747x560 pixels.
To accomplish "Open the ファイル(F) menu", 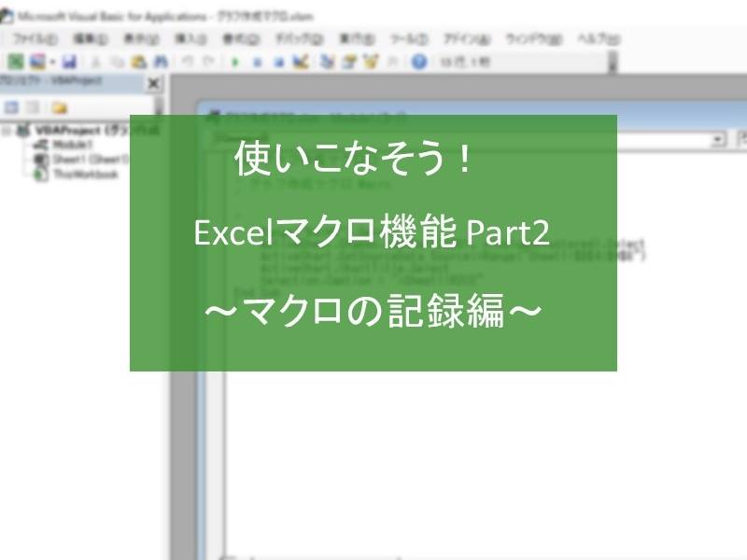I will (35, 39).
